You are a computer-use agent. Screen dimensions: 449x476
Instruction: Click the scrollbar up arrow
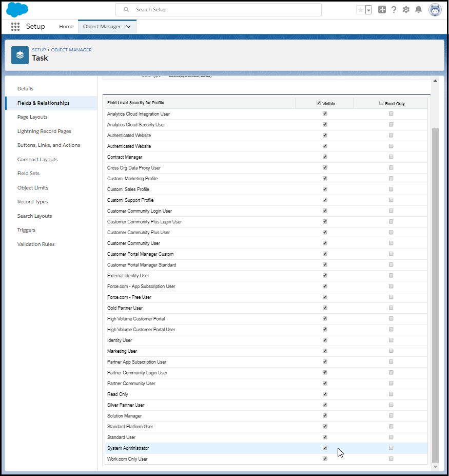(435, 81)
